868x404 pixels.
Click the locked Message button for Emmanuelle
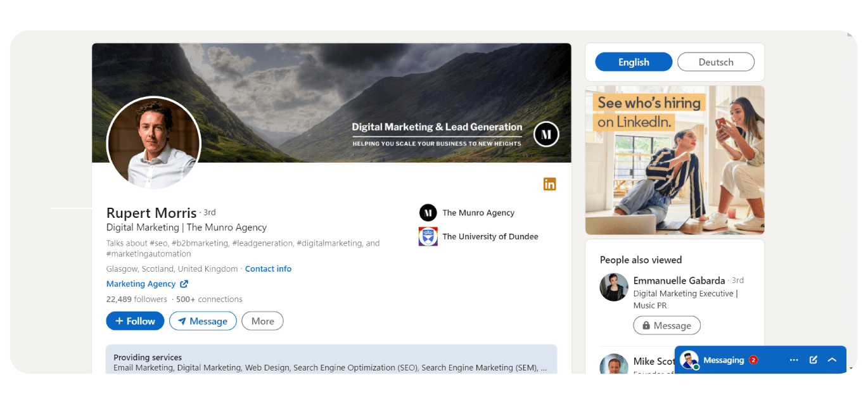pos(667,325)
